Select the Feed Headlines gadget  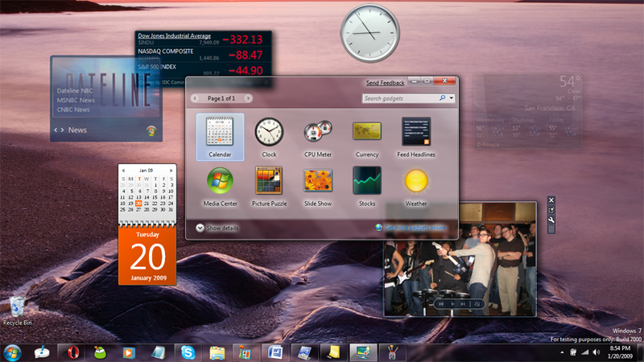(x=416, y=137)
